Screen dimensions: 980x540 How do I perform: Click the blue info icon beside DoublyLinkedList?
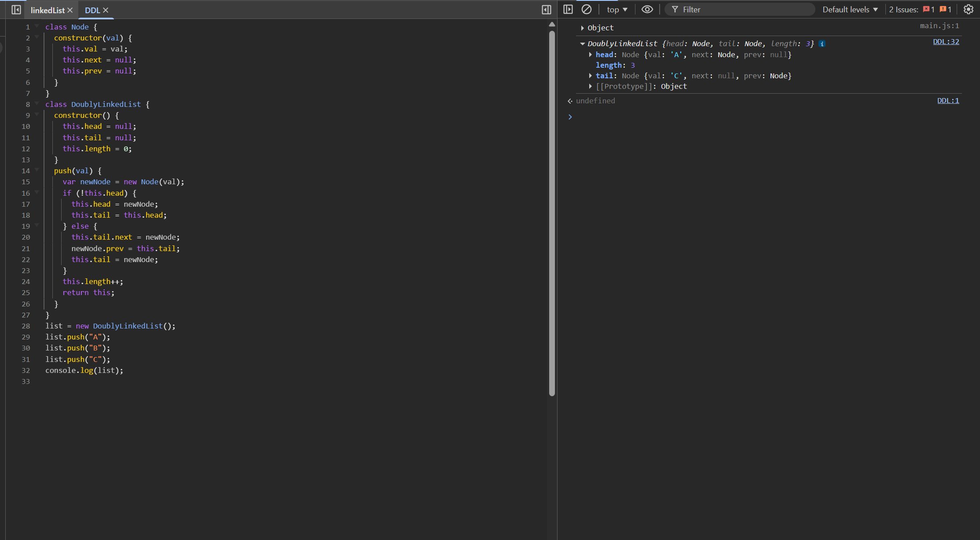pos(822,44)
